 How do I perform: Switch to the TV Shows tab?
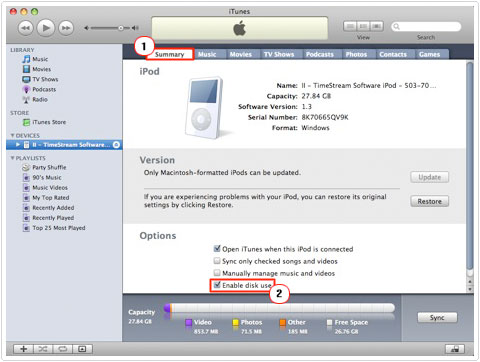(x=279, y=54)
